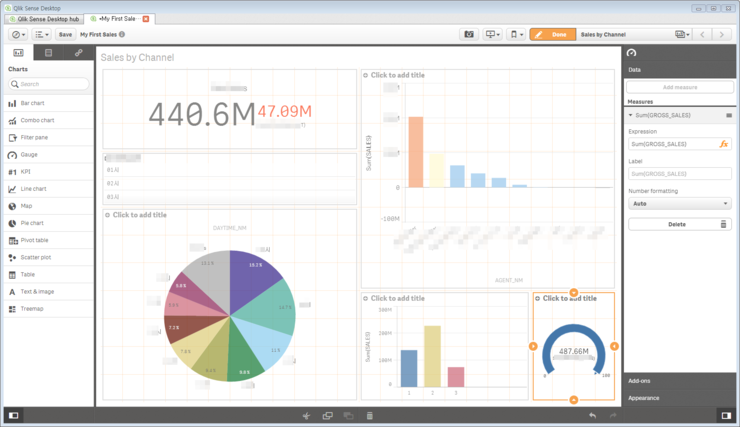740x427 pixels.
Task: Expand the Data section header
Action: (x=680, y=70)
